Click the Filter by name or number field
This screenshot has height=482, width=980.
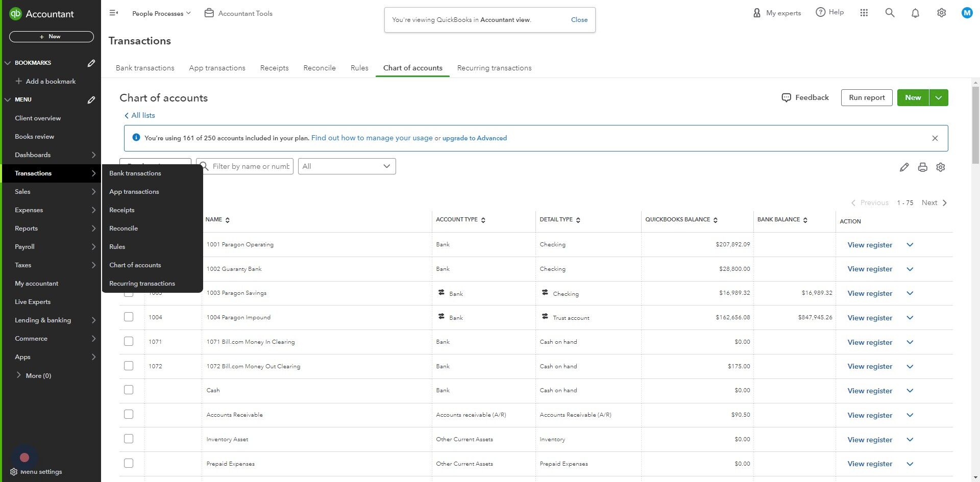245,166
